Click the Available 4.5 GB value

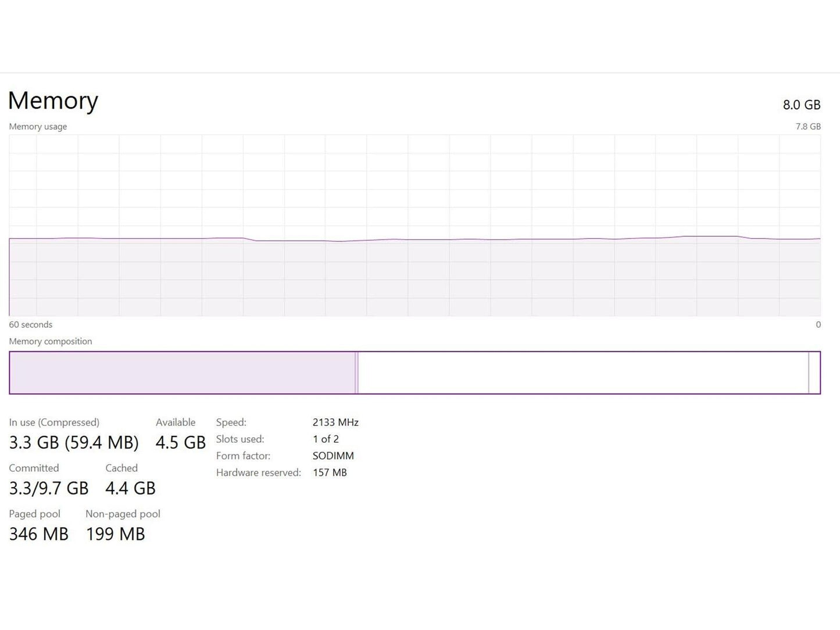(180, 443)
